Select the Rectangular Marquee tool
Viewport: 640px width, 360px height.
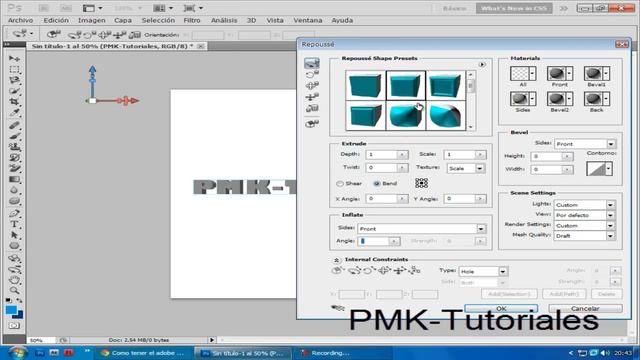tap(14, 69)
